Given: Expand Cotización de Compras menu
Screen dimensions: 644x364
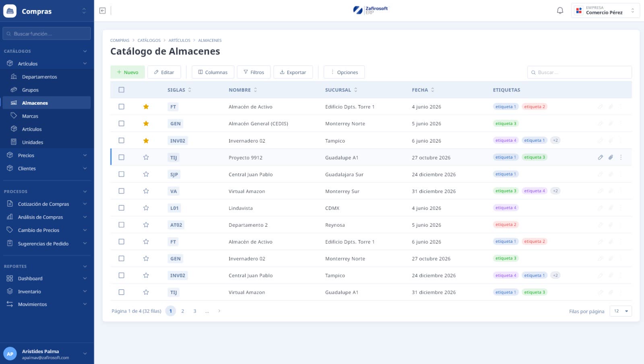Looking at the screenshot, I should tap(47, 204).
